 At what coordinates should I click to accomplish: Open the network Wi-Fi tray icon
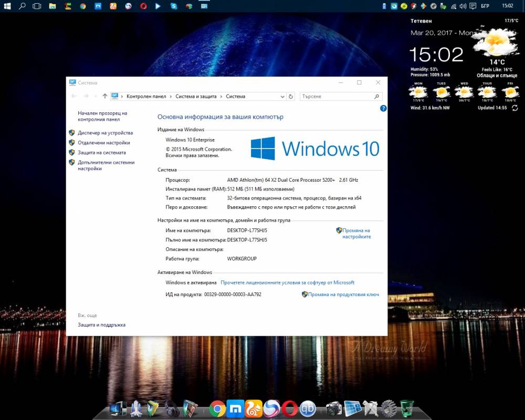click(454, 6)
